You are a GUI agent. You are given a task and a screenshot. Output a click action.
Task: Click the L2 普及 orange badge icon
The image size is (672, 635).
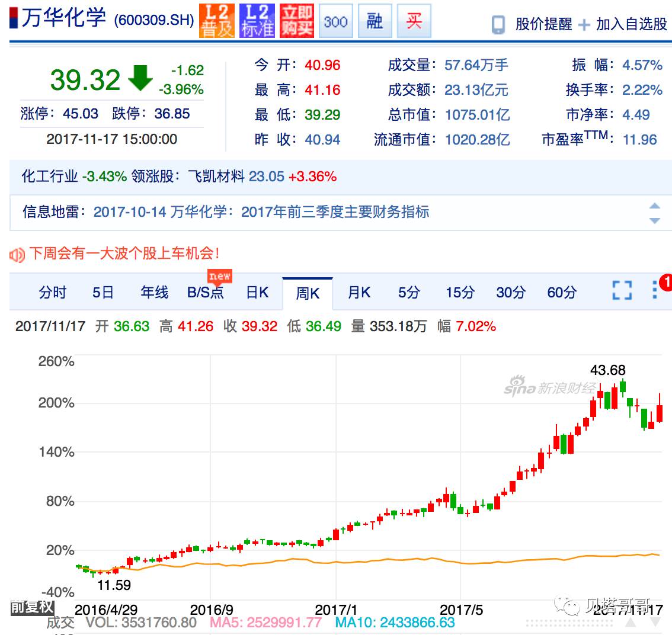[217, 21]
